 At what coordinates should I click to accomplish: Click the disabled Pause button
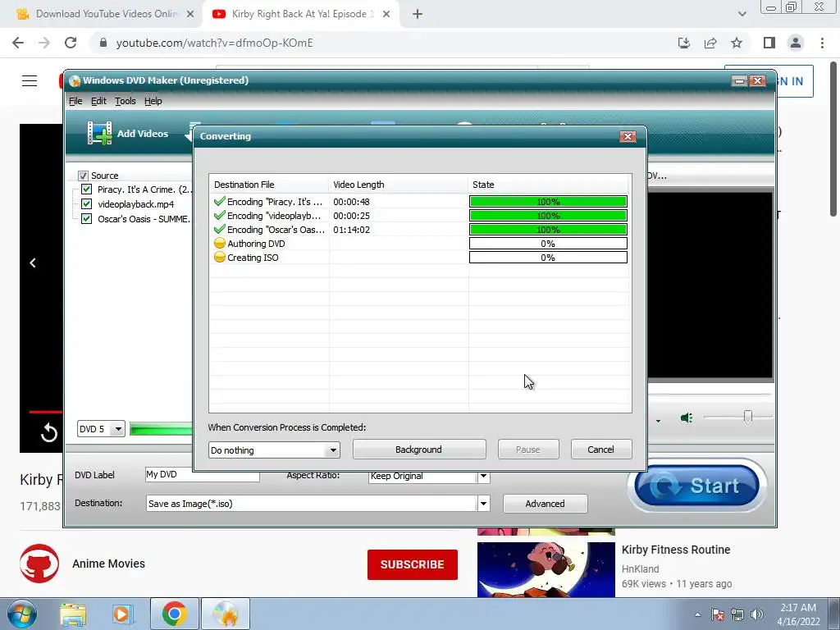point(528,450)
